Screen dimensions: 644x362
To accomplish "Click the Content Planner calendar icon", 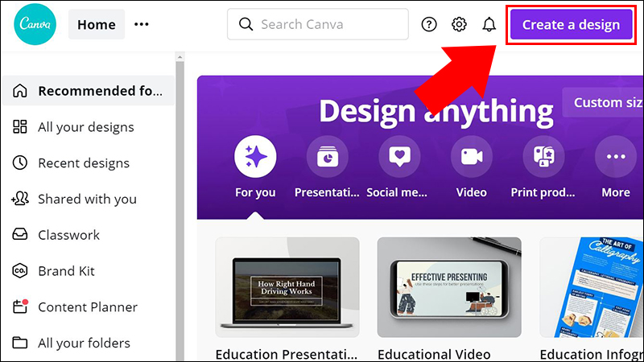I will point(19,306).
